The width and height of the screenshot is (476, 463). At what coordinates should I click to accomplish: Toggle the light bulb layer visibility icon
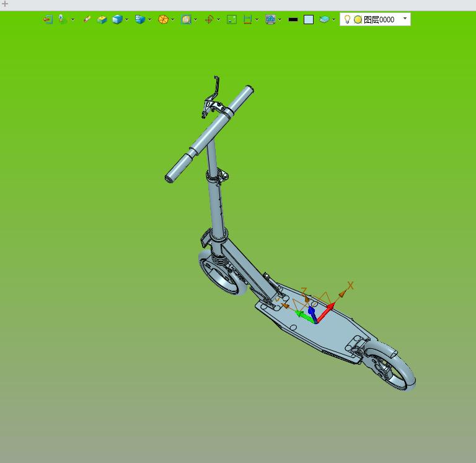coord(347,19)
